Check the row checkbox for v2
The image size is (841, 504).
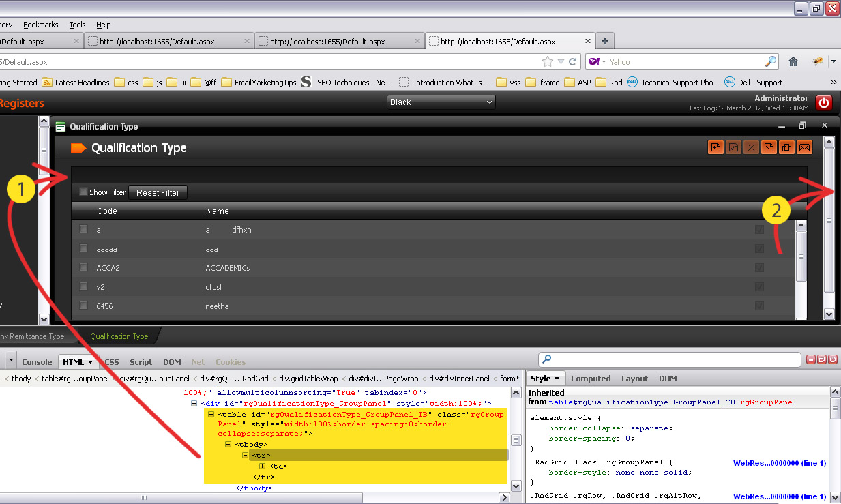tap(83, 286)
